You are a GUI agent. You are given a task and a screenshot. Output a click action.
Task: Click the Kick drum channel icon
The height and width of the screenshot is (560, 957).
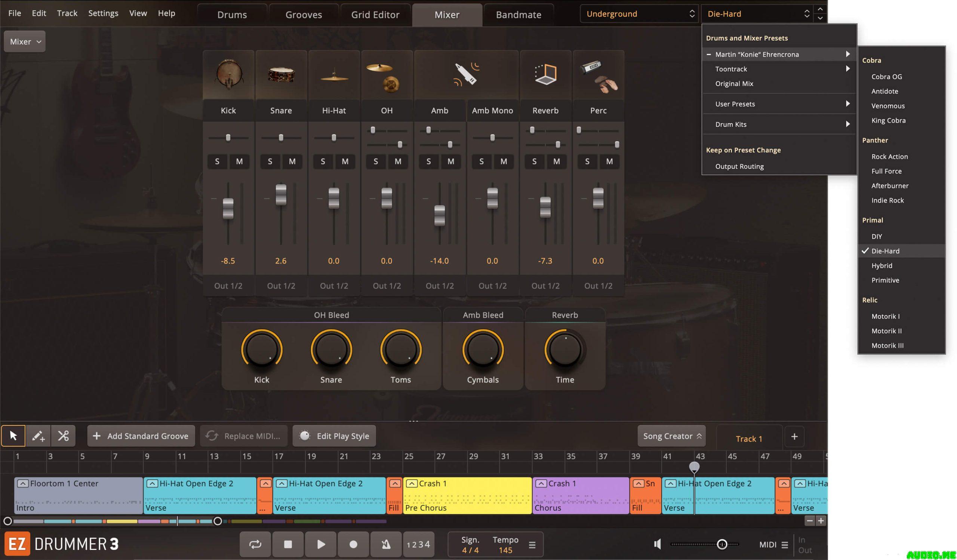(x=228, y=74)
